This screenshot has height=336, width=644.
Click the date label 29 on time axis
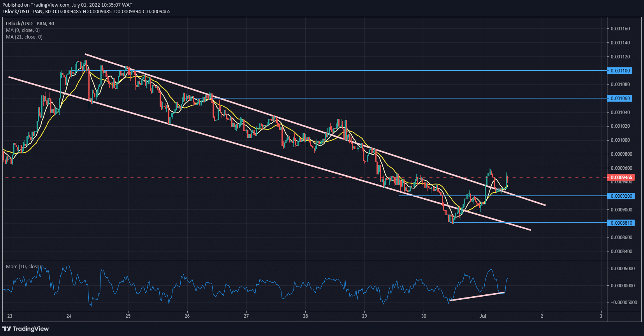click(x=365, y=316)
